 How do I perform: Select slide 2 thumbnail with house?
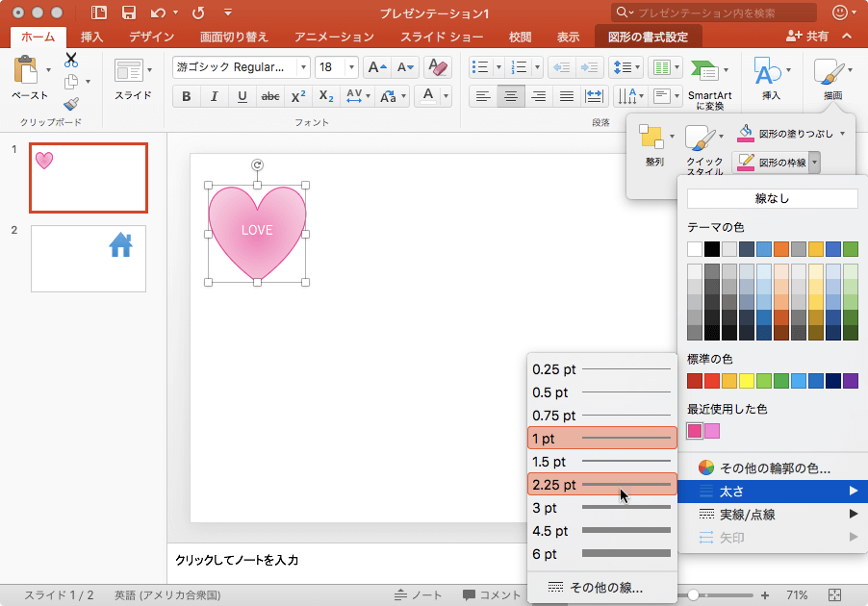(89, 258)
